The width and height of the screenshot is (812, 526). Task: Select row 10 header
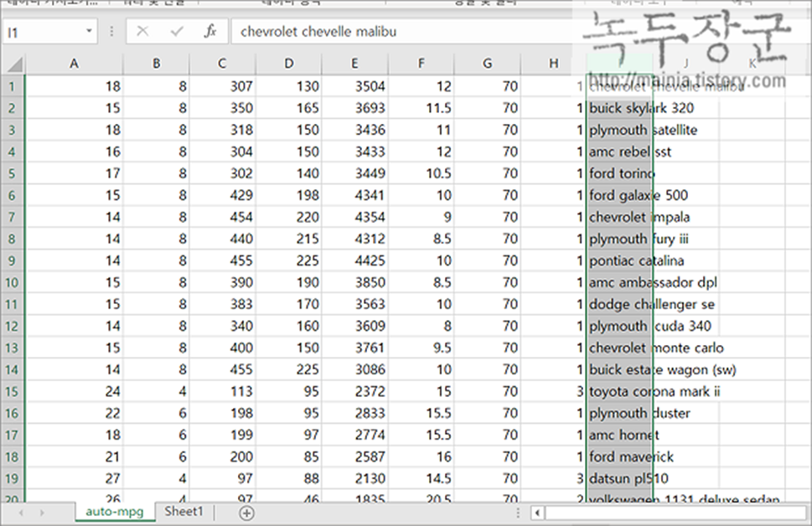pyautogui.click(x=12, y=282)
